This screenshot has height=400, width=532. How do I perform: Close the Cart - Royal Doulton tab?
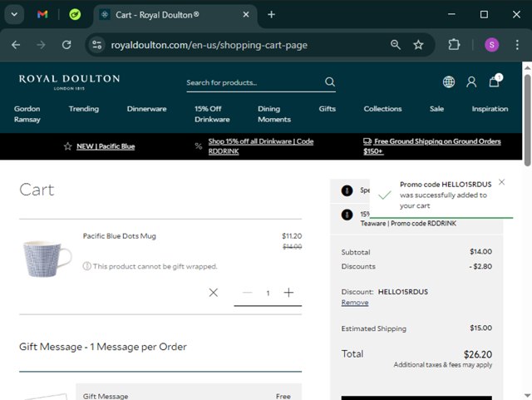point(246,15)
